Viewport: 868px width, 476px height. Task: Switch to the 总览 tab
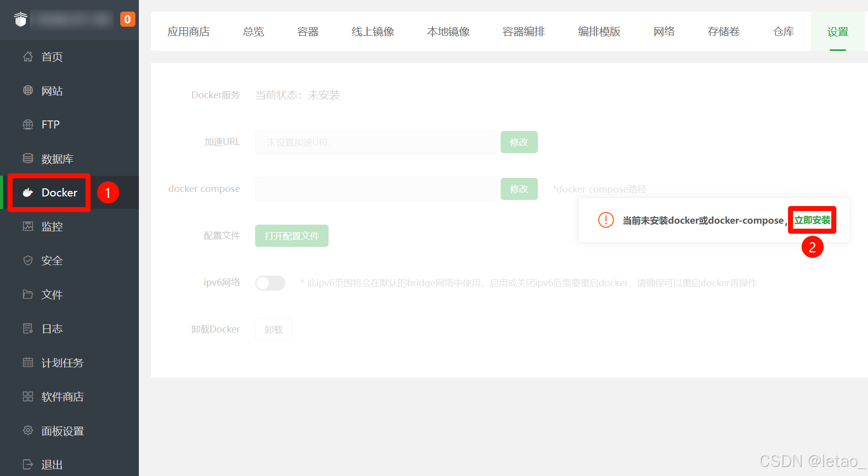tap(254, 32)
